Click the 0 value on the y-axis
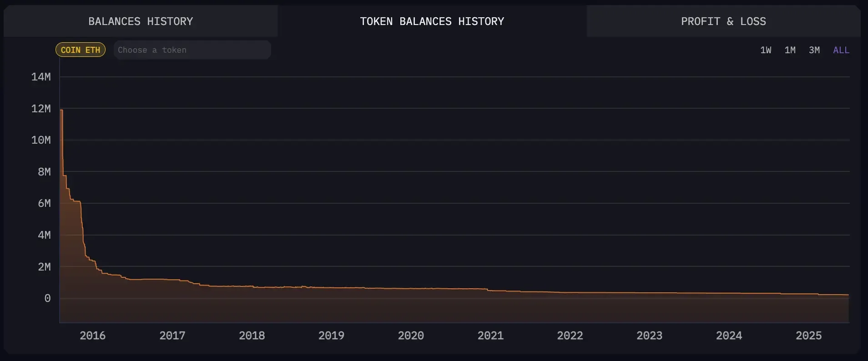 click(47, 298)
